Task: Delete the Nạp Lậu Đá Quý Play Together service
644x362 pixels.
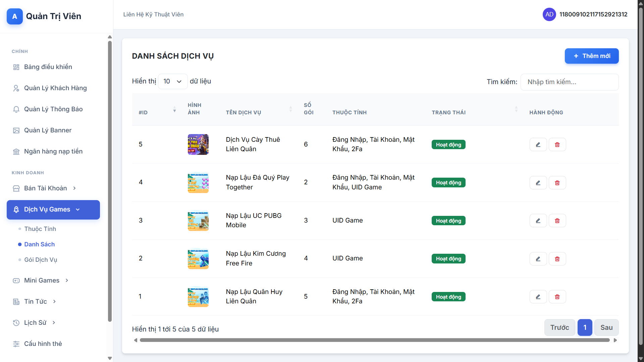Action: [557, 183]
